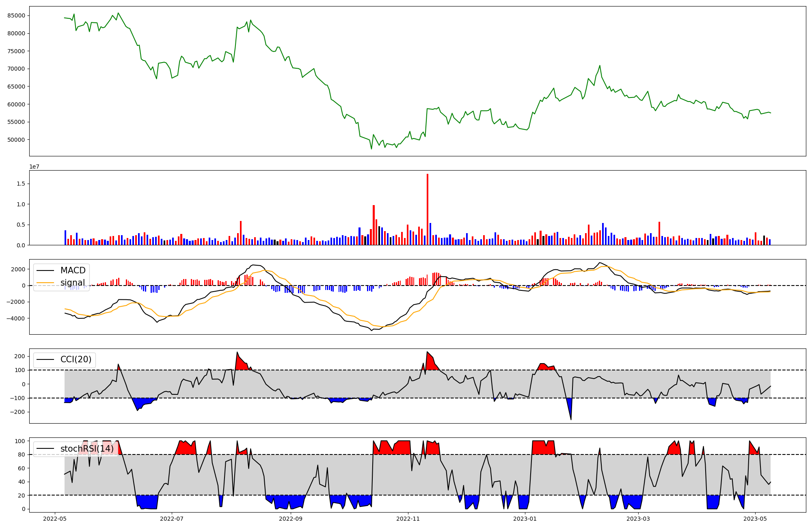Click the 80 stochRSI axis tick label
The width and height of the screenshot is (812, 528).
coord(22,455)
